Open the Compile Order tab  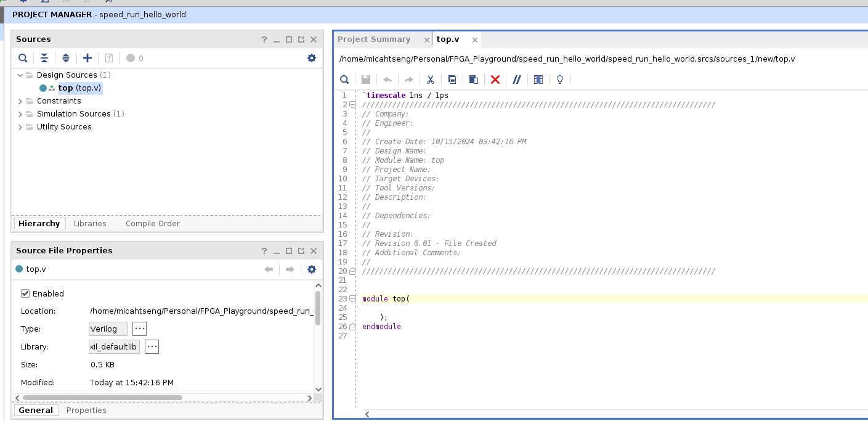153,224
